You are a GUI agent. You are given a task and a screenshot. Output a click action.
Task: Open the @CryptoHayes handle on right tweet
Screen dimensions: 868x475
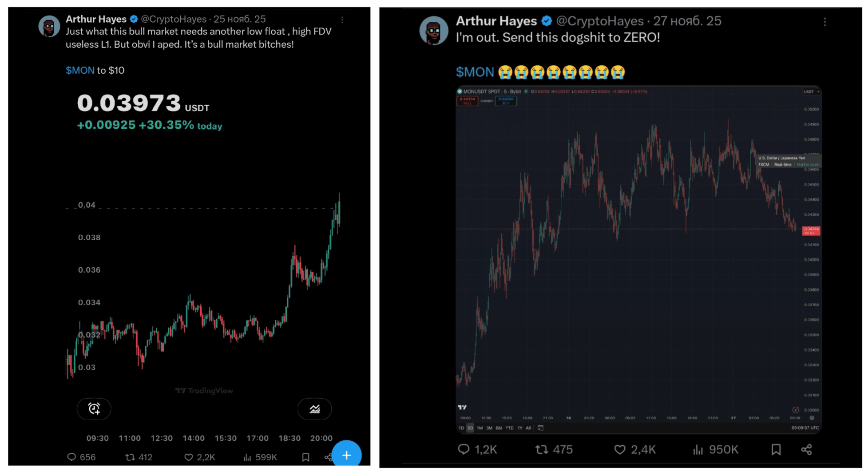click(599, 21)
